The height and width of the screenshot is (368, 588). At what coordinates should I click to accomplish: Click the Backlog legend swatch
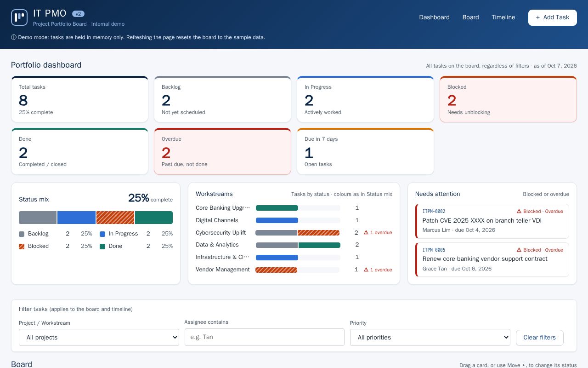pyautogui.click(x=22, y=234)
